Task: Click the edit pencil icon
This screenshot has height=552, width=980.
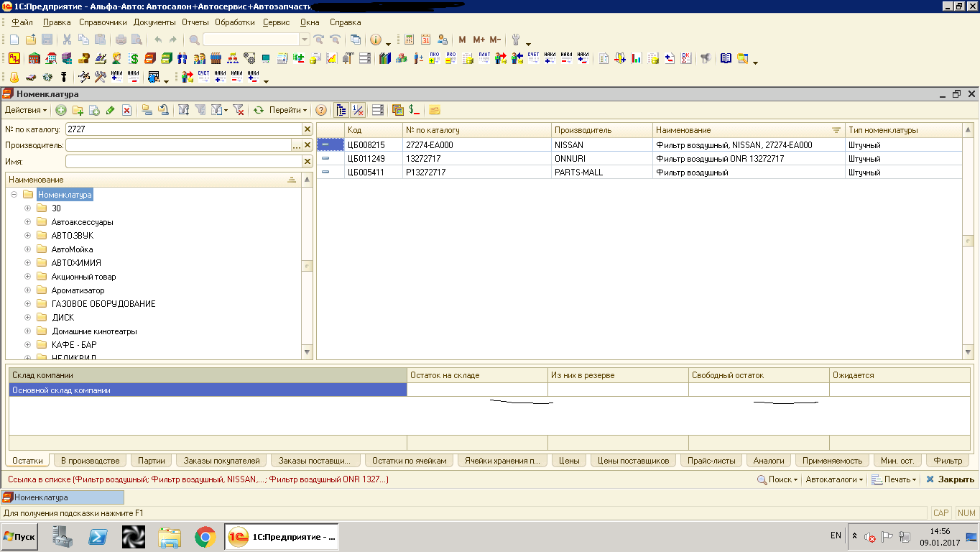Action: tap(111, 110)
